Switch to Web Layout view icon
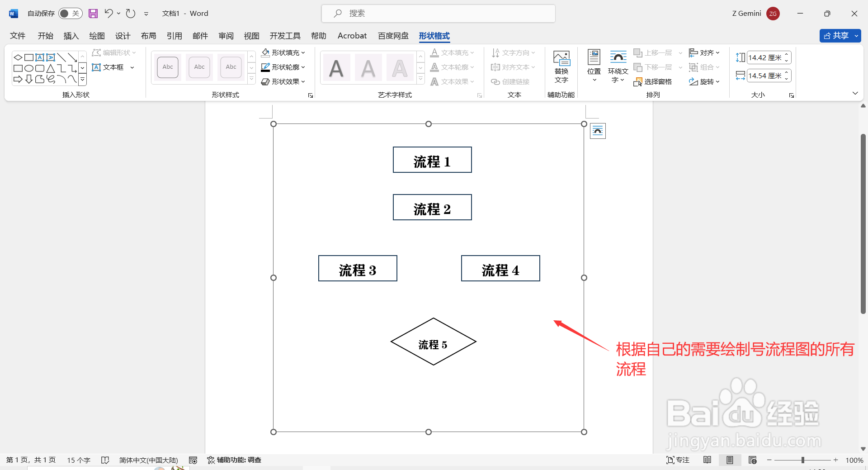Image resolution: width=868 pixels, height=470 pixels. (752, 460)
